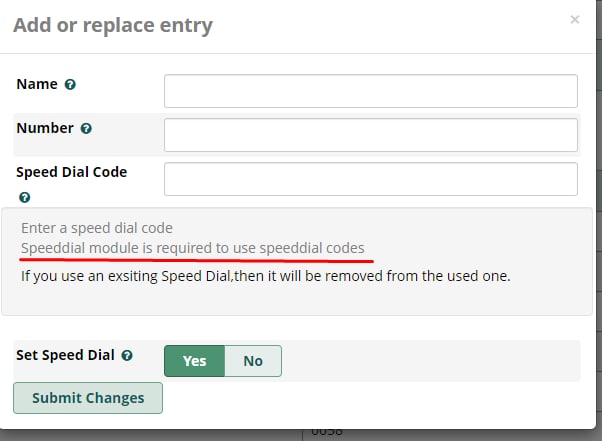Select the Speed Dial Code input field
The height and width of the screenshot is (441, 602).
tap(370, 179)
